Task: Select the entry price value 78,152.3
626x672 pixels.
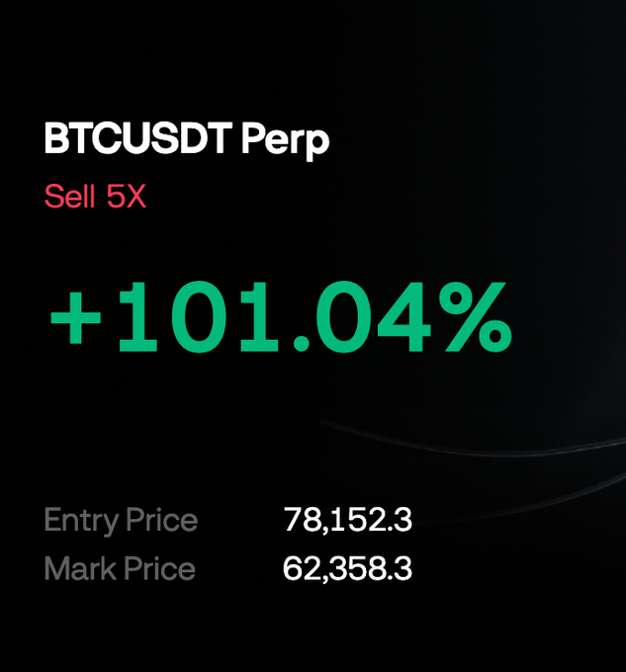Action: 348,520
